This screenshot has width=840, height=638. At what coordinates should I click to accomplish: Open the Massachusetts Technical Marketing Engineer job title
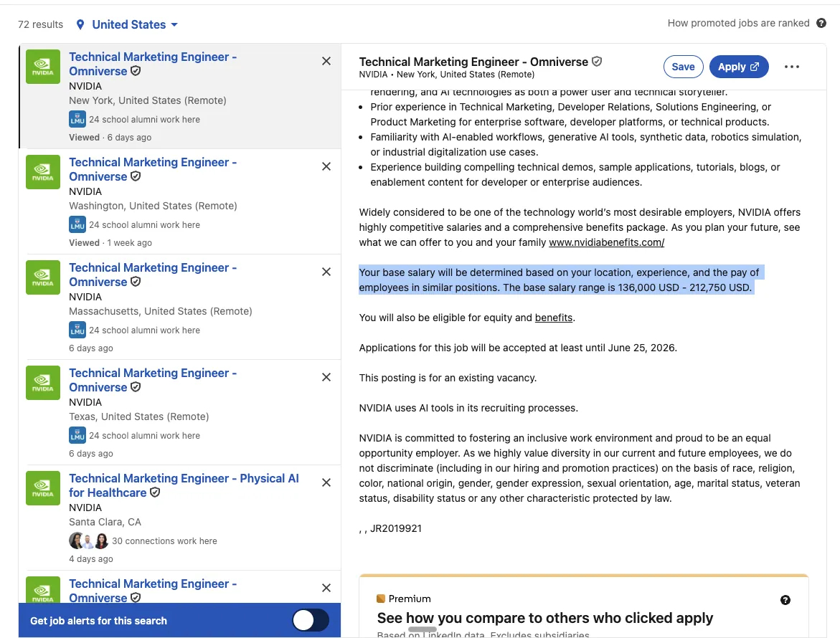point(153,275)
